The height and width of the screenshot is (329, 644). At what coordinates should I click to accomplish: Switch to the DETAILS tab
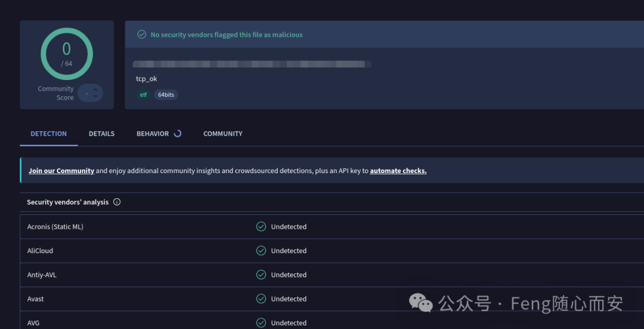pyautogui.click(x=101, y=134)
